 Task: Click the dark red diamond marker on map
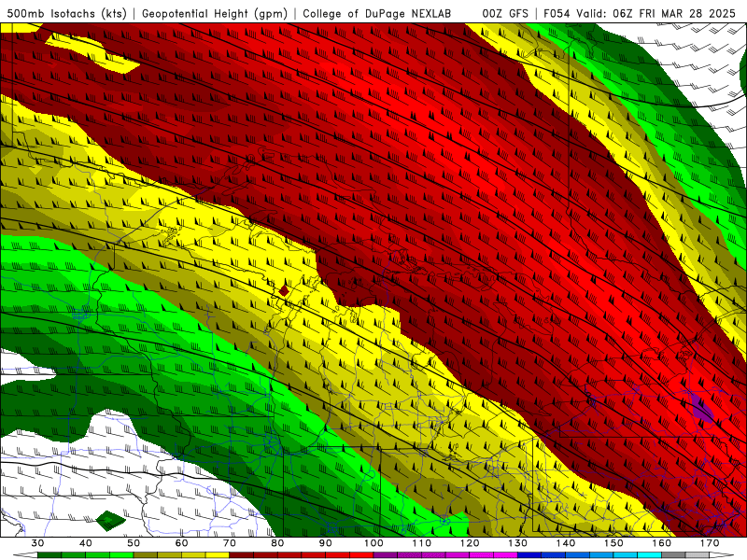[284, 290]
